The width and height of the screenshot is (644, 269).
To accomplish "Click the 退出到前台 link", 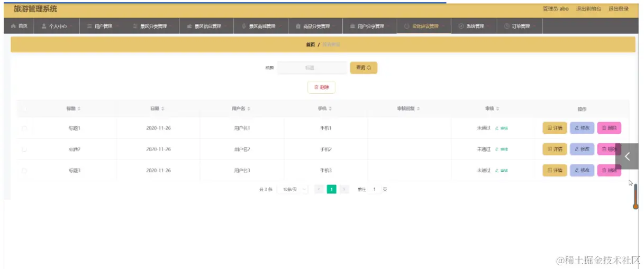I will [x=588, y=9].
